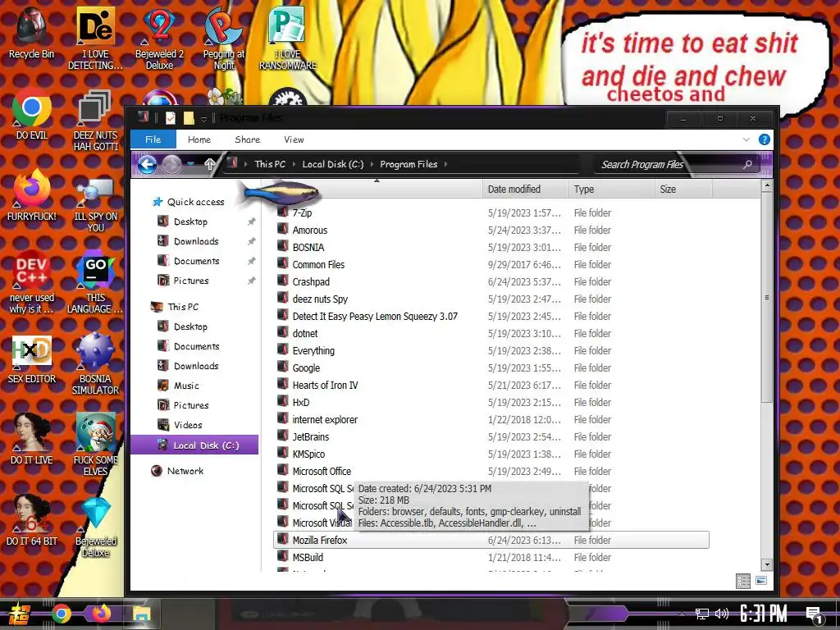
Task: Click file list scrollbar down arrow
Action: (767, 564)
